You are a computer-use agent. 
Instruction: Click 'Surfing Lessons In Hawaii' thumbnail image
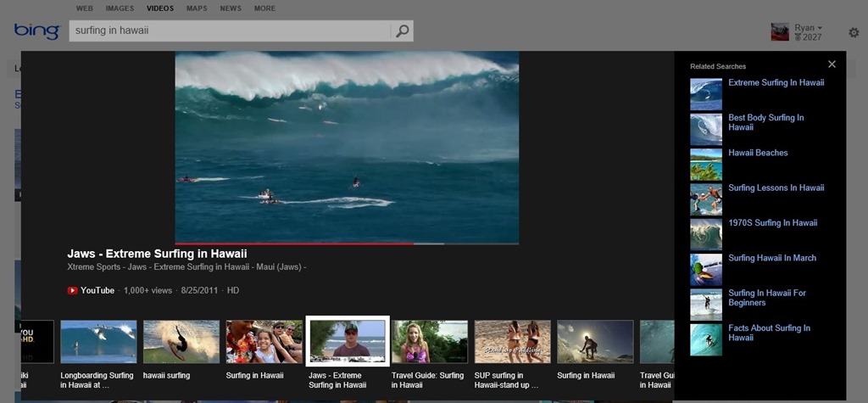coord(705,199)
